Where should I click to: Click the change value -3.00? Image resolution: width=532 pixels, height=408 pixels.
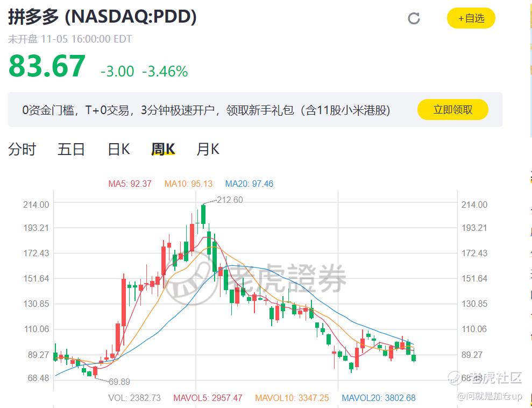pos(117,72)
